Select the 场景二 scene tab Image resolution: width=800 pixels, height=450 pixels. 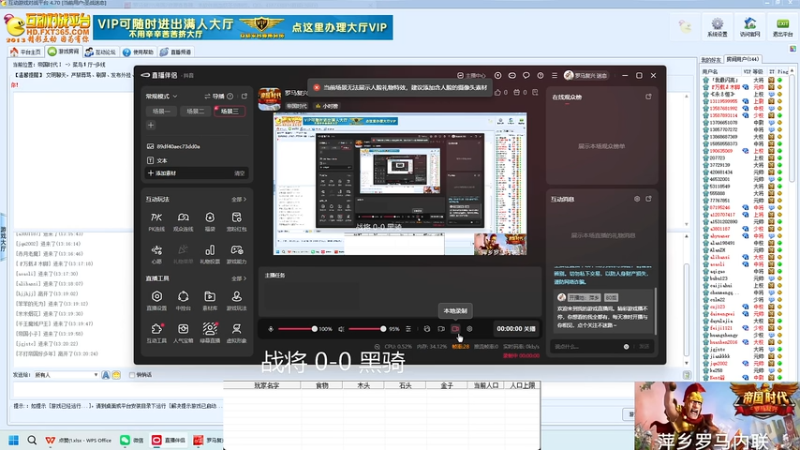[x=195, y=111]
